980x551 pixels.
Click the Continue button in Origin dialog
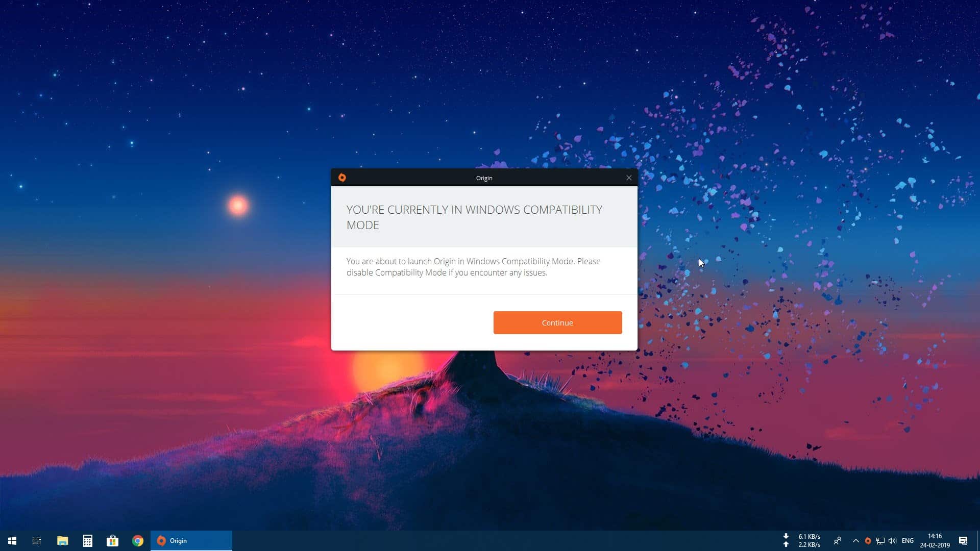[x=557, y=322]
